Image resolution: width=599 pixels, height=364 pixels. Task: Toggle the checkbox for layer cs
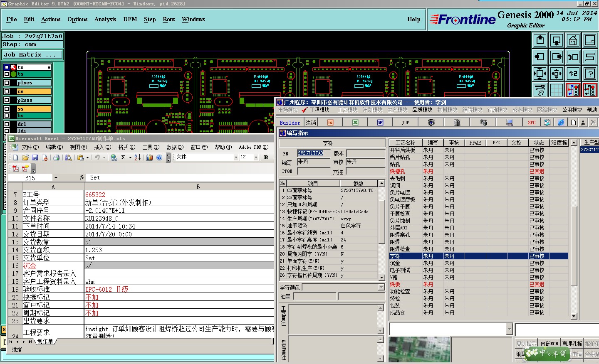6,91
